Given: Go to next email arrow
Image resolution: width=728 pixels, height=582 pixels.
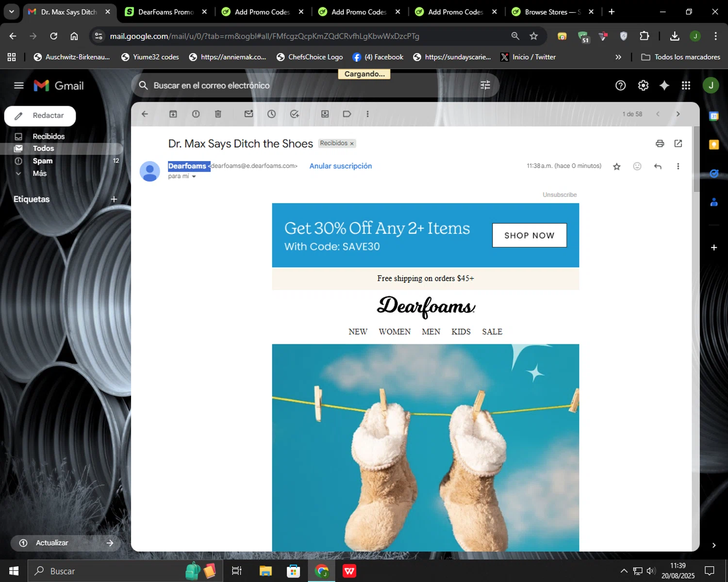Looking at the screenshot, I should point(678,114).
